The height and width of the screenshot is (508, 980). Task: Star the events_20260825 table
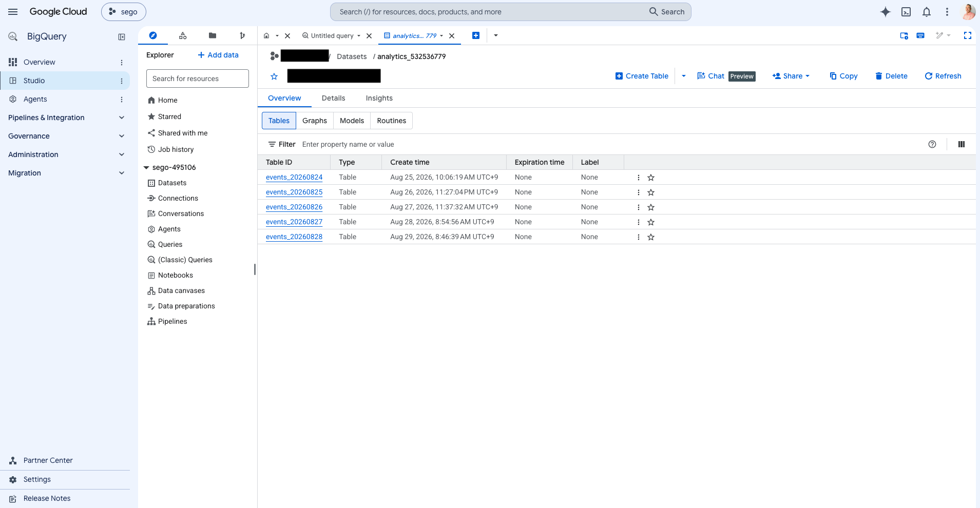click(x=651, y=192)
